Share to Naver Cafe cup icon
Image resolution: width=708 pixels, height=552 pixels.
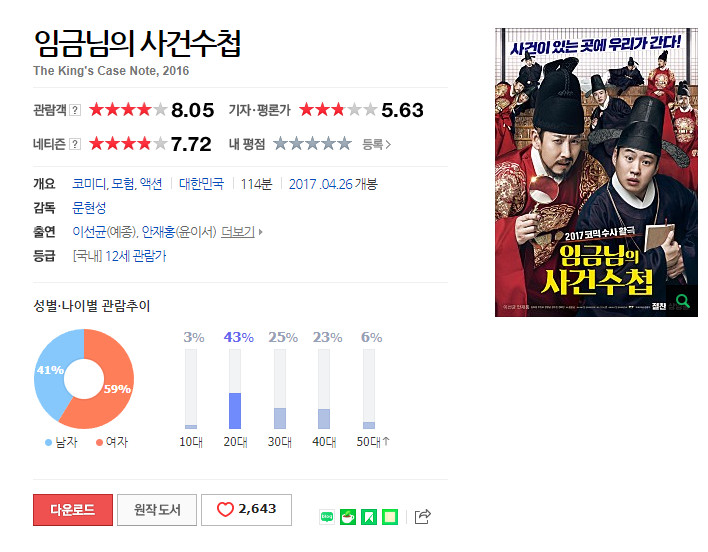tap(348, 517)
